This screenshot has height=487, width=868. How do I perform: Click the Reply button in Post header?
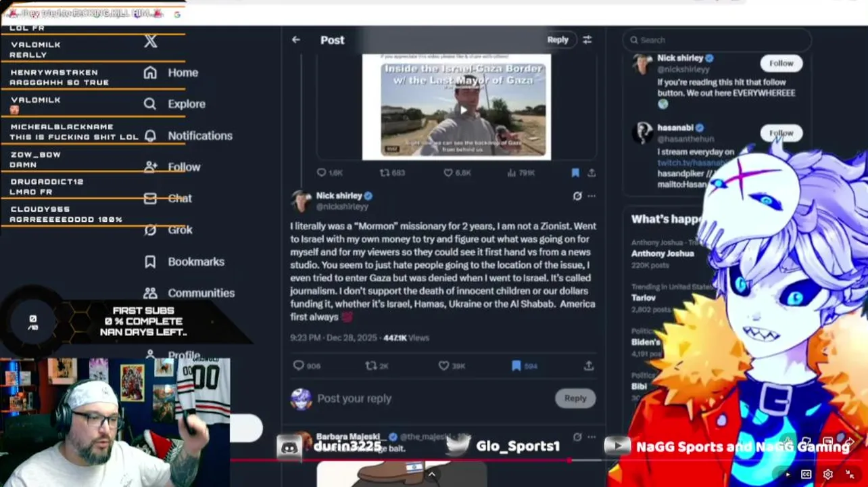(558, 40)
